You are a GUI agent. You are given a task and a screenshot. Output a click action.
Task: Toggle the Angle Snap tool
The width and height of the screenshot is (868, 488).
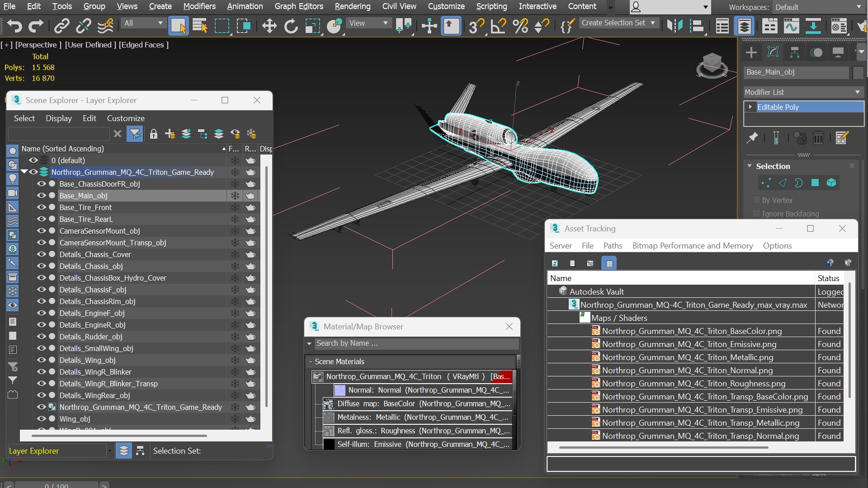498,26
